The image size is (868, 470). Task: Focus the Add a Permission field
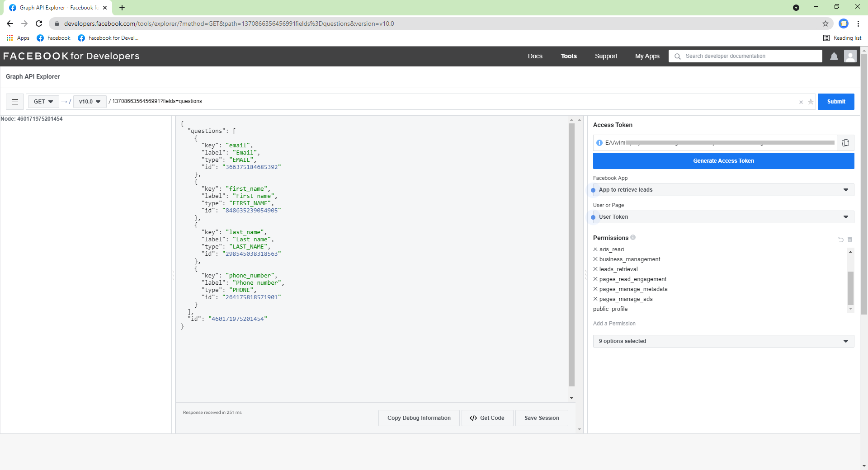point(629,324)
